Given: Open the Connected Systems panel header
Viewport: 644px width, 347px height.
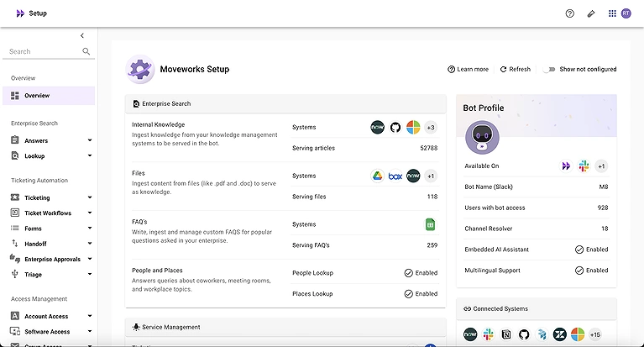Looking at the screenshot, I should pyautogui.click(x=537, y=308).
